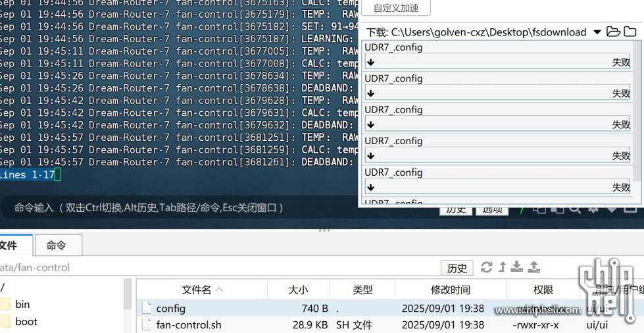Viewport: 644px width, 333px height.
Task: Open 历史 in the terminal toolbar
Action: 456,210
